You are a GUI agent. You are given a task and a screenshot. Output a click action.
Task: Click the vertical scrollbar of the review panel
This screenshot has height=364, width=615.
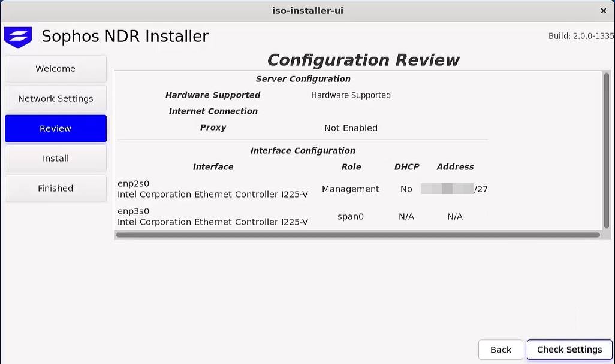coord(607,151)
